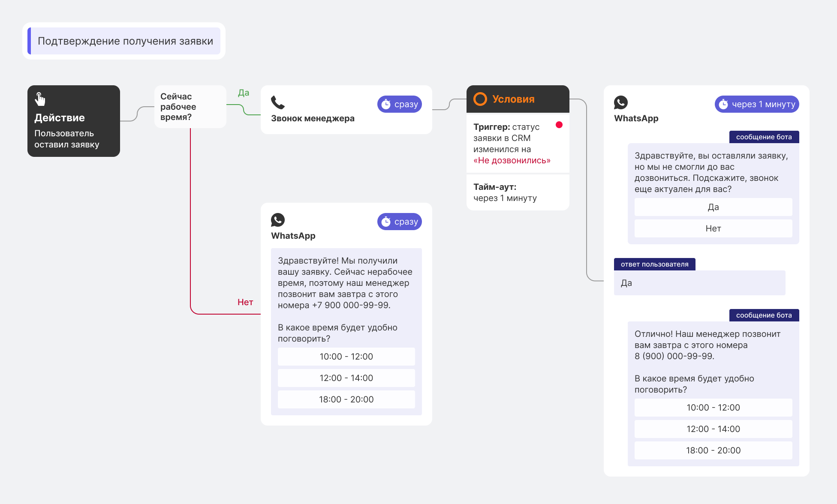Viewport: 837px width, 504px height.
Task: Click the WhatsApp icon in the lower middle card
Action: click(278, 220)
